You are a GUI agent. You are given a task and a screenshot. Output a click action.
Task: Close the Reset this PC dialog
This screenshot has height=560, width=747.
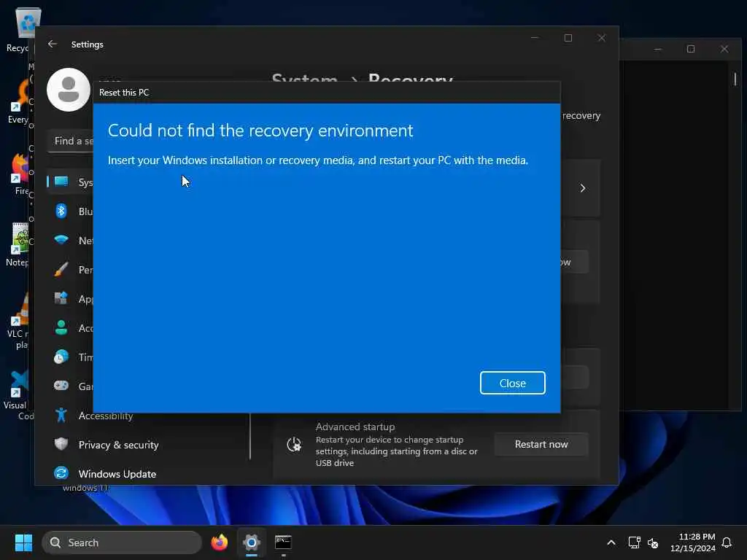coord(512,383)
